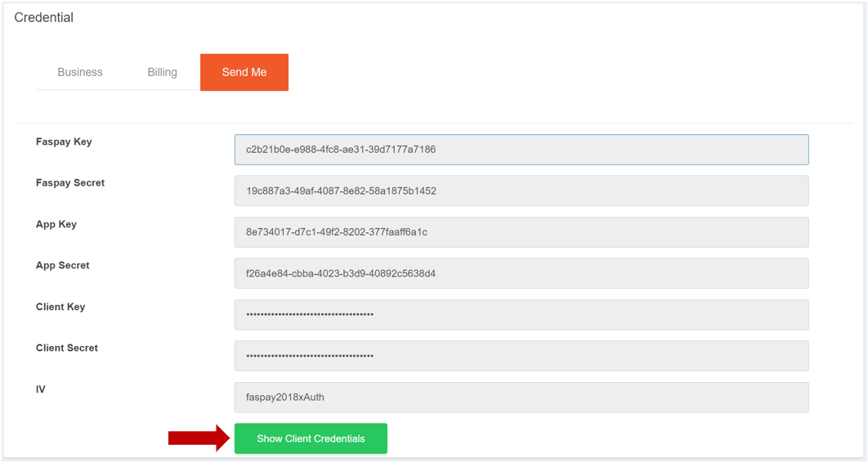Focus the masked Client Secret field
The image size is (868, 463).
(x=521, y=356)
